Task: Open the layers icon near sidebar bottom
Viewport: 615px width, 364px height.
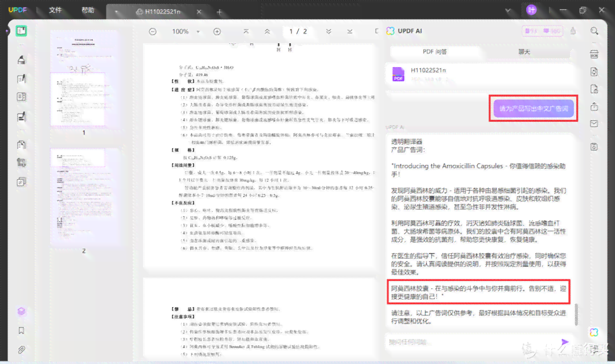Action: [x=21, y=312]
